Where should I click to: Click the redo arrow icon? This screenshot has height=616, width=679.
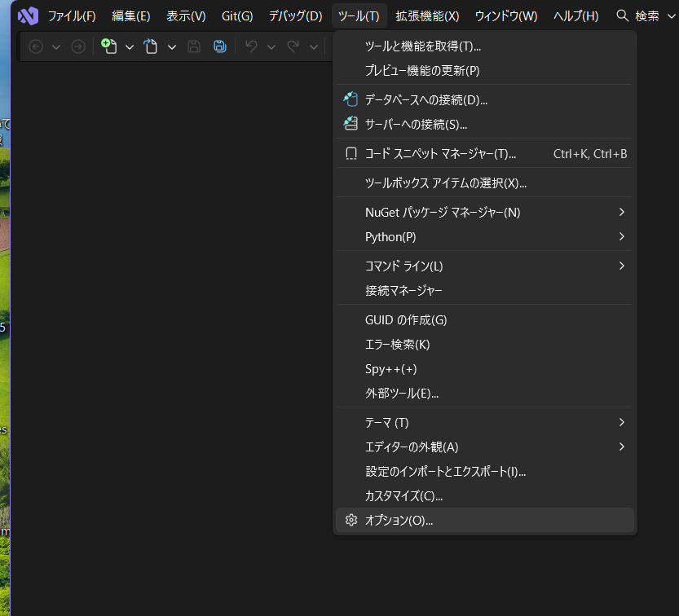coord(293,46)
